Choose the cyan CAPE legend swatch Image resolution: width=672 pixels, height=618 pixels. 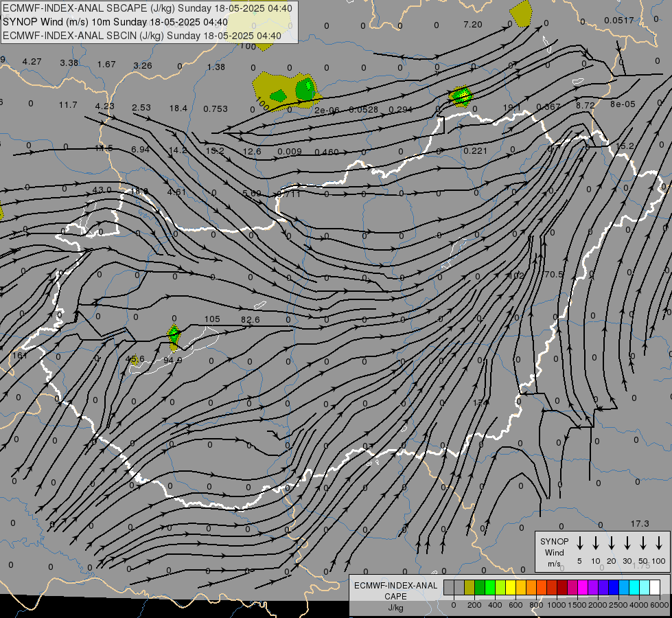tap(634, 588)
